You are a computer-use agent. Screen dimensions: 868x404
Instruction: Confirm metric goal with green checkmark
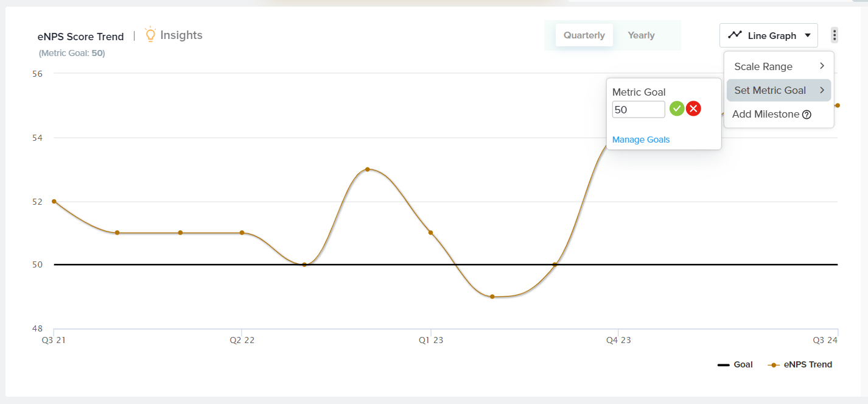coord(677,108)
